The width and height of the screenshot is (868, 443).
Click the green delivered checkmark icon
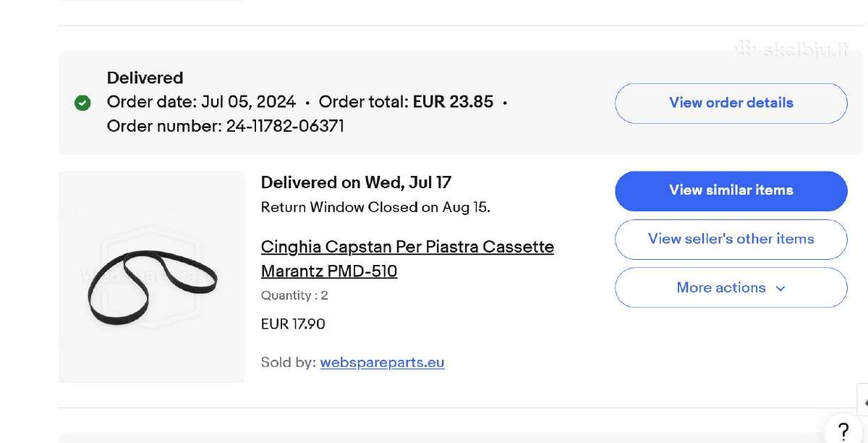[82, 103]
